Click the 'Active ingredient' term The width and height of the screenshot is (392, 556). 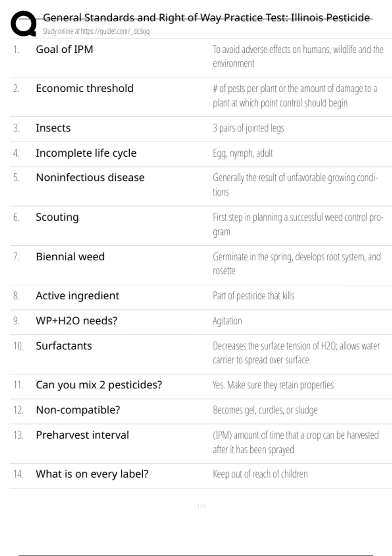click(x=77, y=296)
